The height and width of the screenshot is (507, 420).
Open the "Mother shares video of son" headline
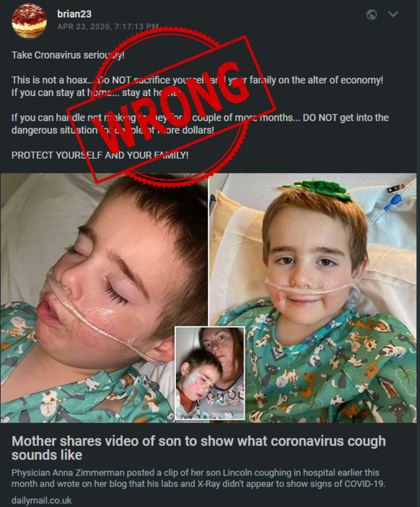point(199,448)
